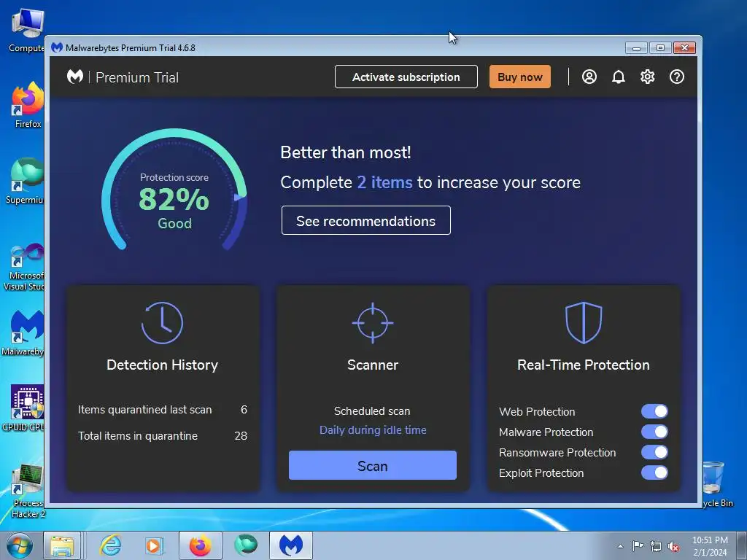Viewport: 747px width, 560px height.
Task: Show hidden tray icons arrow
Action: (x=620, y=546)
